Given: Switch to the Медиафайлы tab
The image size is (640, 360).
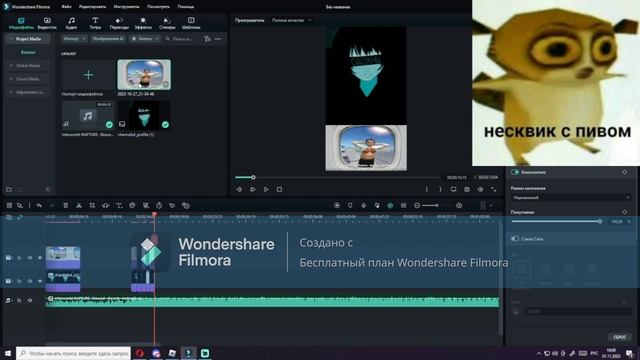Looking at the screenshot, I should [21, 23].
